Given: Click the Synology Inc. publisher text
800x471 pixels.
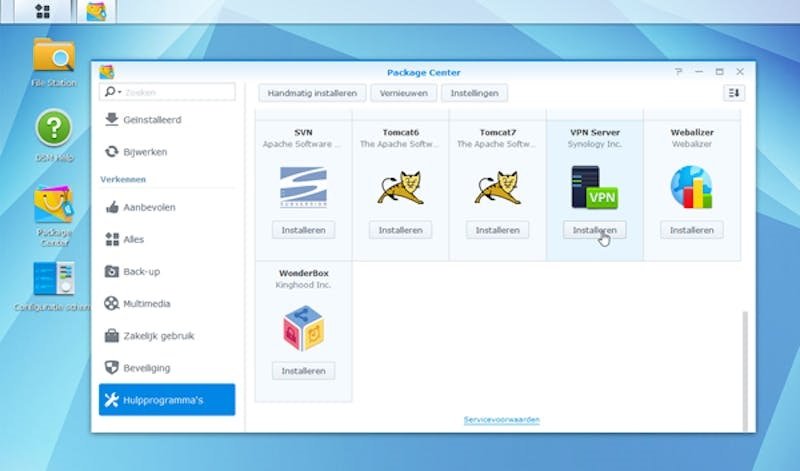Looking at the screenshot, I should (x=594, y=144).
